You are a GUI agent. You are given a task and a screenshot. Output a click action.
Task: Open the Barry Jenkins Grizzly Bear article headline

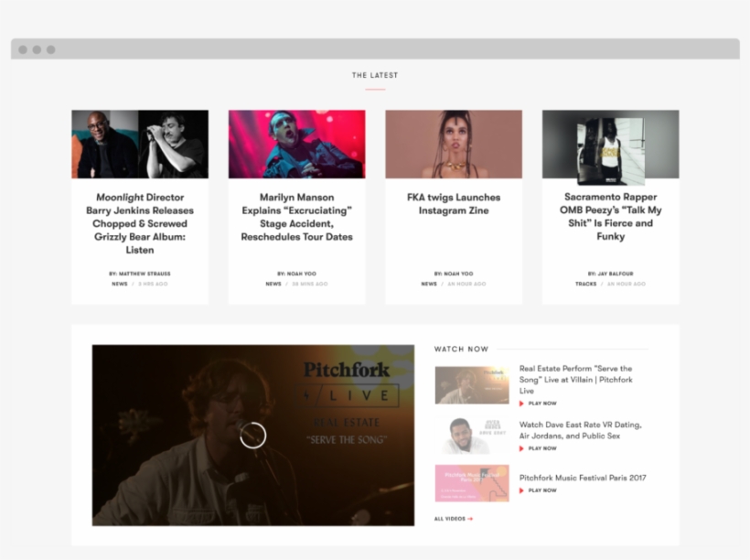[140, 223]
